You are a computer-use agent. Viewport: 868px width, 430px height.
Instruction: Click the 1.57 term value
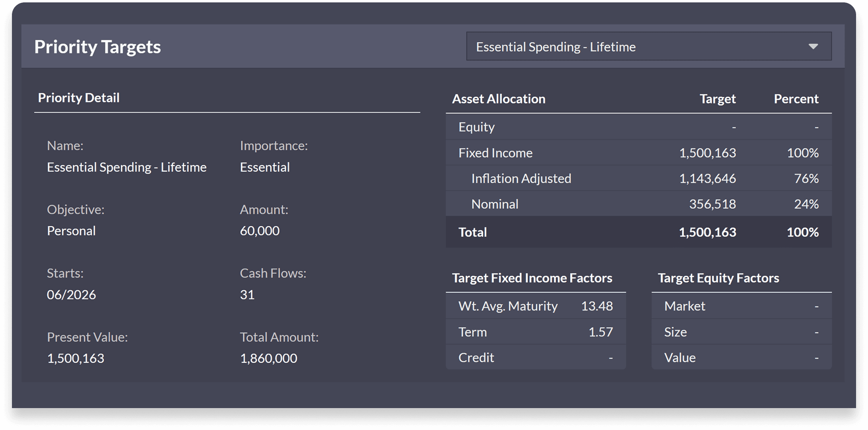[x=600, y=332]
